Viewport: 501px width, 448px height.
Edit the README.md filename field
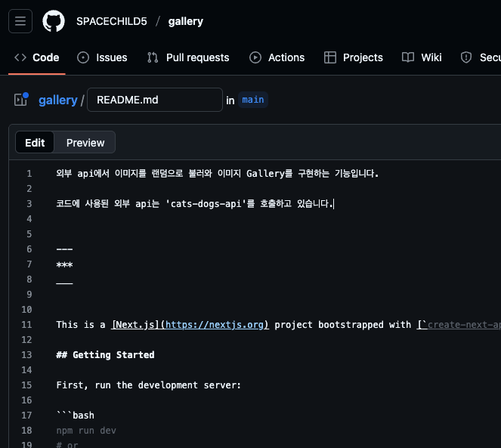pyautogui.click(x=155, y=100)
